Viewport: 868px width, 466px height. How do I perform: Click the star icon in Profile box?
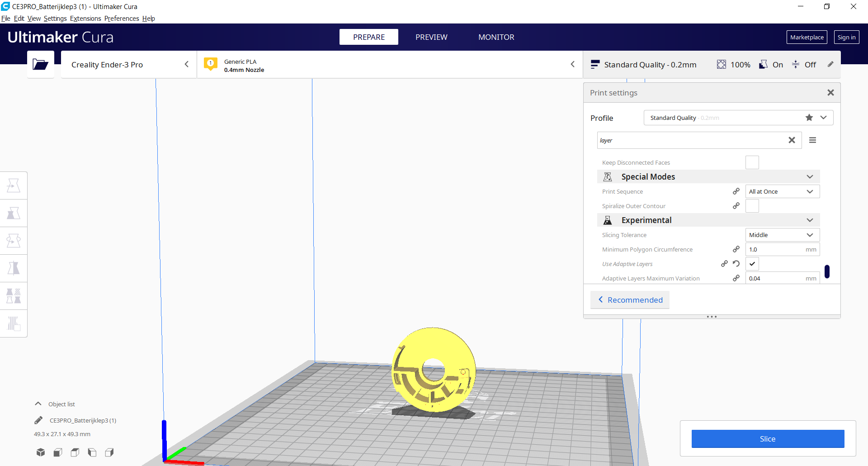(x=809, y=118)
